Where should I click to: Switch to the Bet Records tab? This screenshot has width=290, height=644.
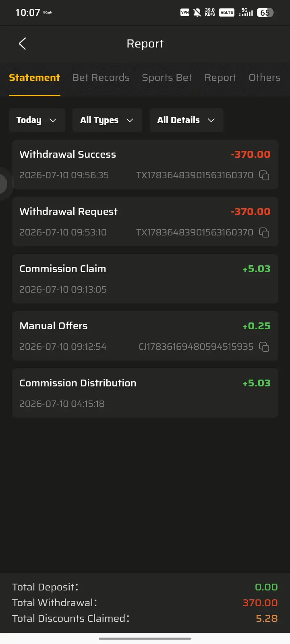[x=101, y=78]
